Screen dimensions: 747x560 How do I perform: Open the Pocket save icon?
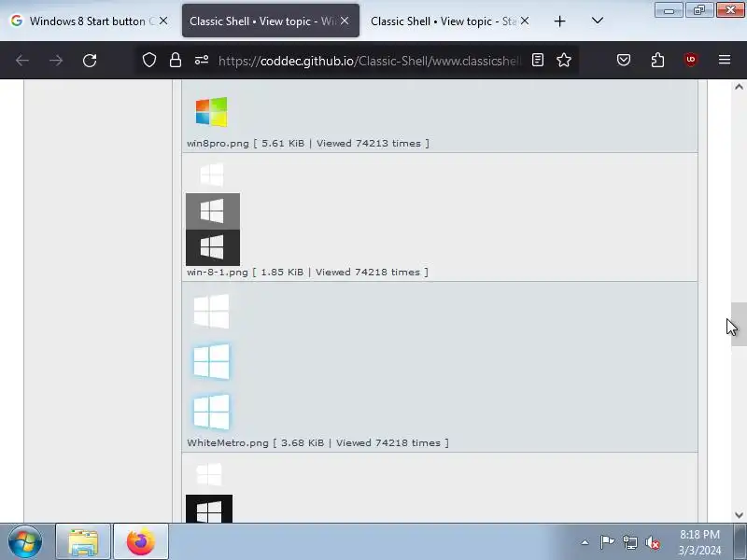(624, 60)
